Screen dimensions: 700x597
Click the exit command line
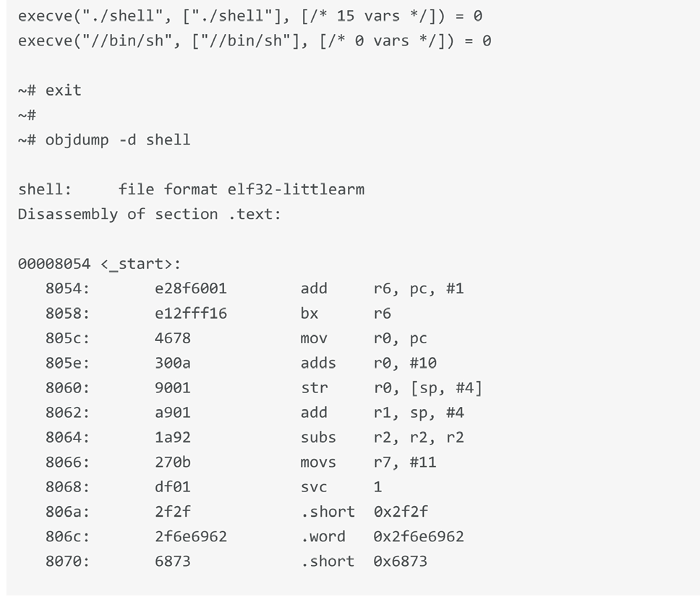click(x=50, y=90)
